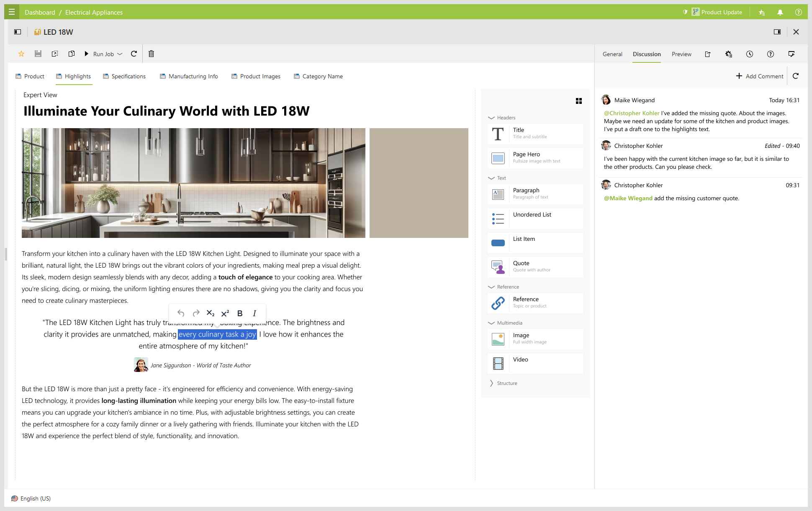
Task: Switch palette to grid view icon
Action: (579, 101)
